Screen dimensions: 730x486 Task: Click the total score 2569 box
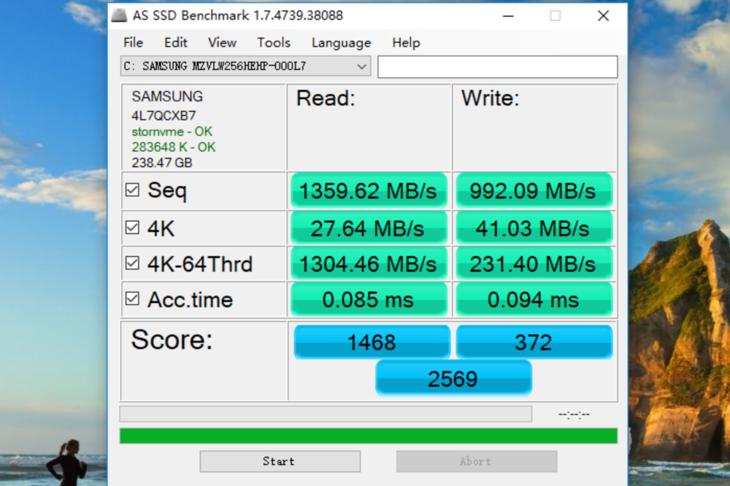tap(453, 378)
